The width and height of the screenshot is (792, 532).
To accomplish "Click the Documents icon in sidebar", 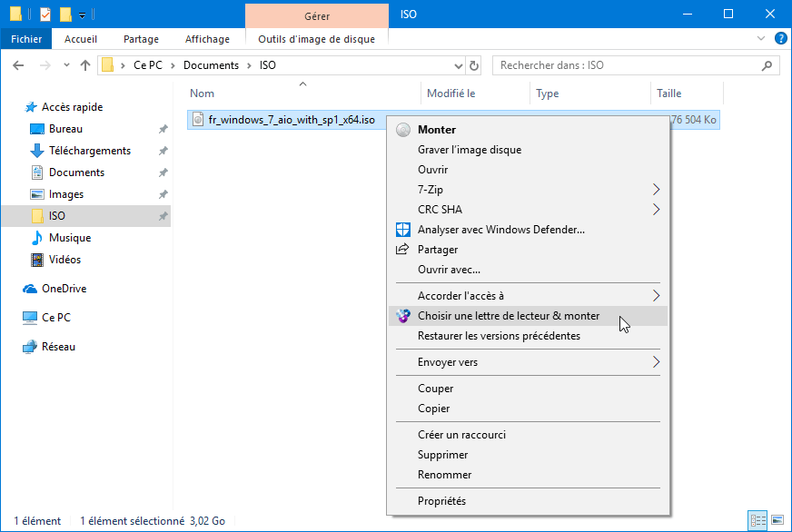I will [37, 172].
